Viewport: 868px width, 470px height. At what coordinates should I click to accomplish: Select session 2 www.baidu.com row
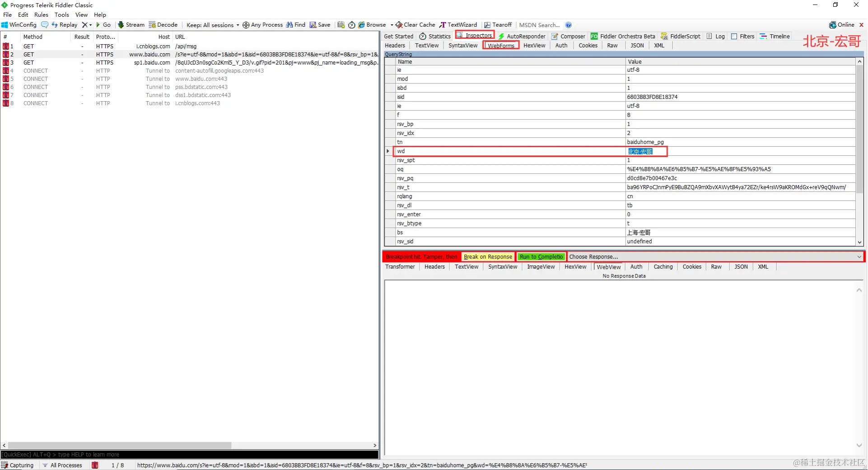pyautogui.click(x=190, y=54)
